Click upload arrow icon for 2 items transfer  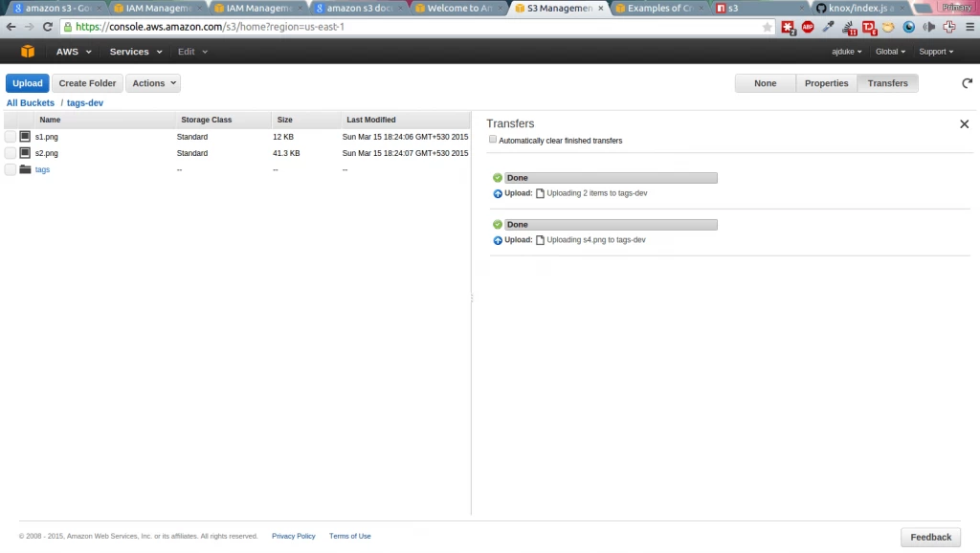(498, 193)
